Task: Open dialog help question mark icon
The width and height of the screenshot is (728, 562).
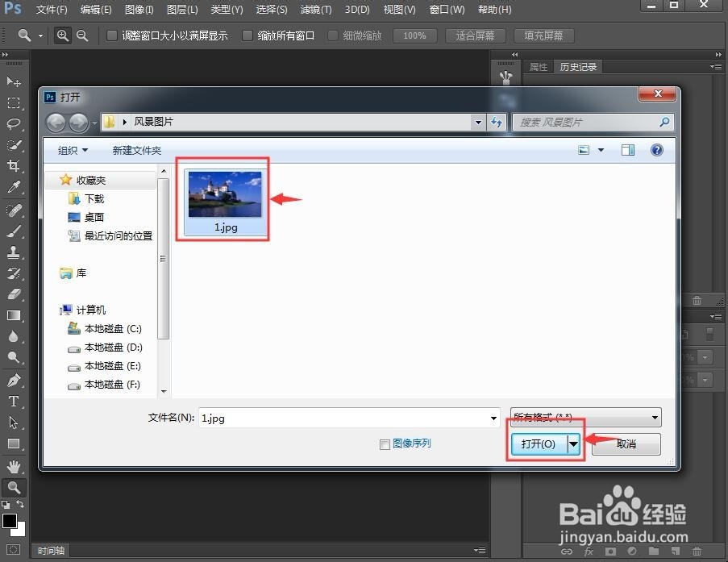Action: click(656, 150)
